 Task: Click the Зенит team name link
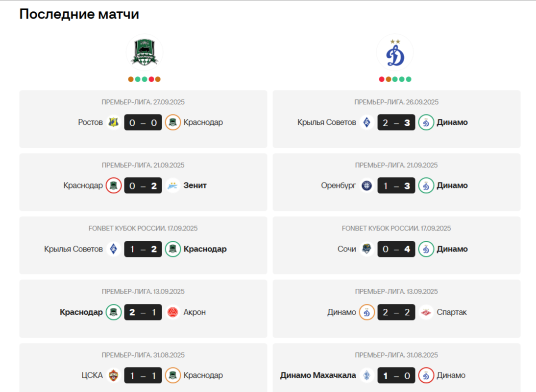point(195,185)
